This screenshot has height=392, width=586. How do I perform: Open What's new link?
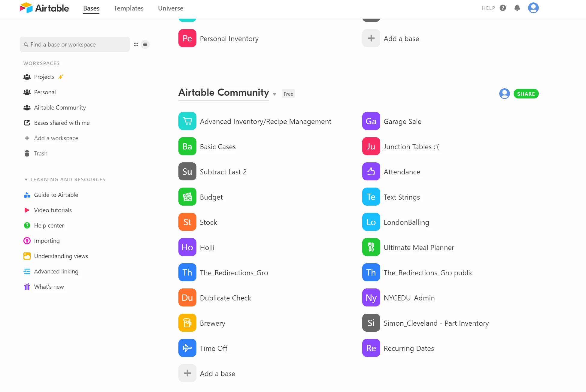49,287
